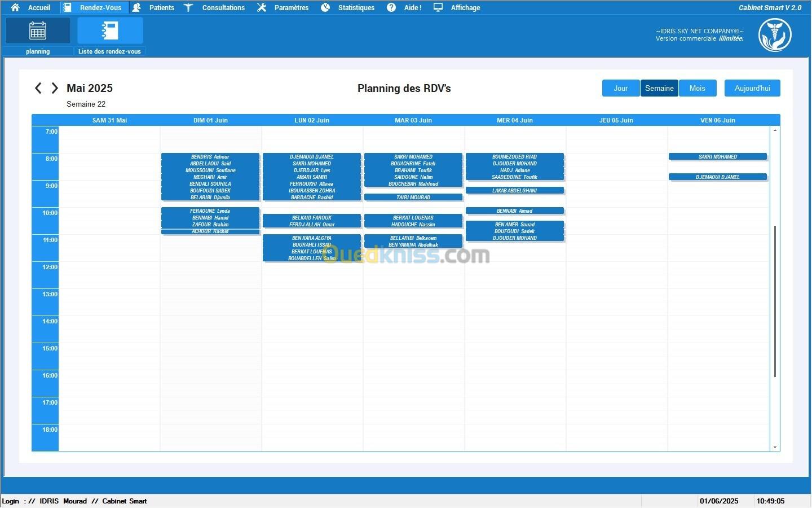The width and height of the screenshot is (812, 508).
Task: Click the Affichage monitor icon
Action: pyautogui.click(x=438, y=7)
